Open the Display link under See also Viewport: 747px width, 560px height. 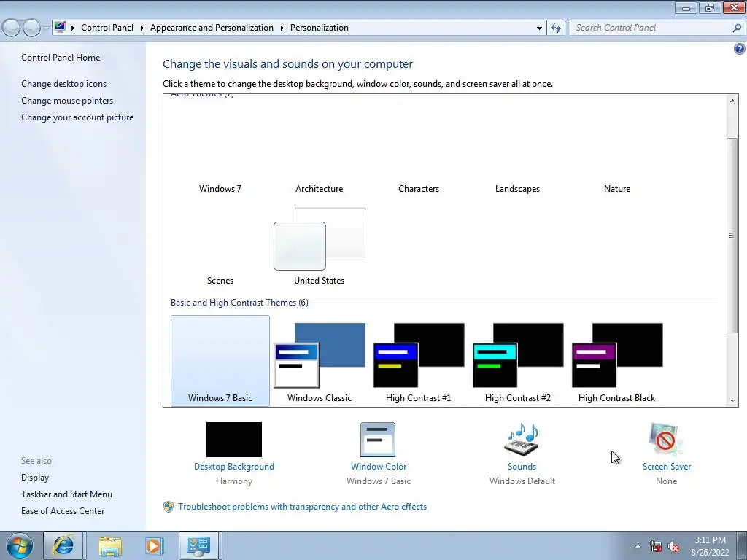coord(35,478)
